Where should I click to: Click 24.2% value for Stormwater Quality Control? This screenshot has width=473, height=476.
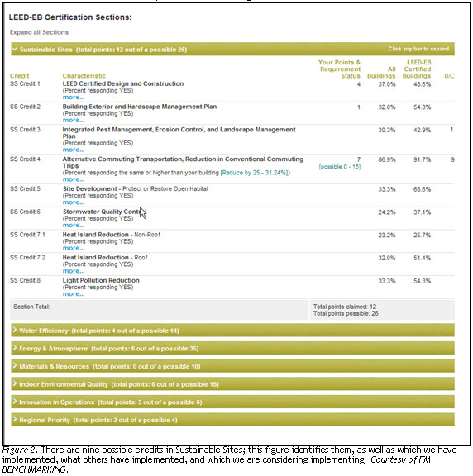[x=387, y=212]
